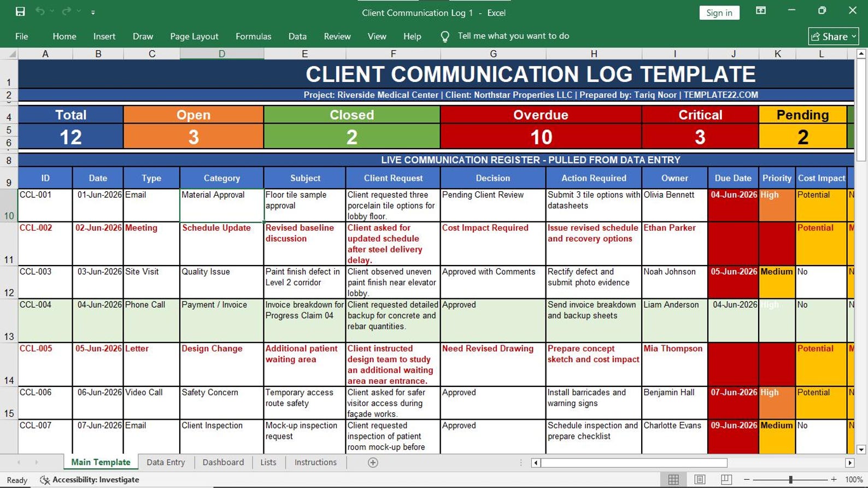Select column D header
Image resolution: width=868 pixels, height=488 pixels.
pos(222,54)
